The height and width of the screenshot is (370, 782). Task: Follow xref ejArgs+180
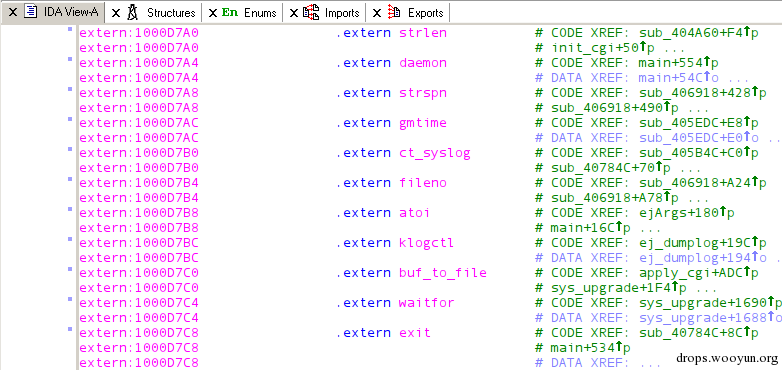click(x=679, y=213)
